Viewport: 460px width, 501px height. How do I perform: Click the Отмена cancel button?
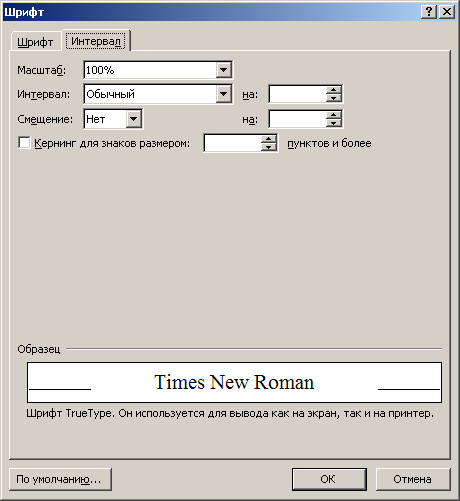pyautogui.click(x=413, y=479)
